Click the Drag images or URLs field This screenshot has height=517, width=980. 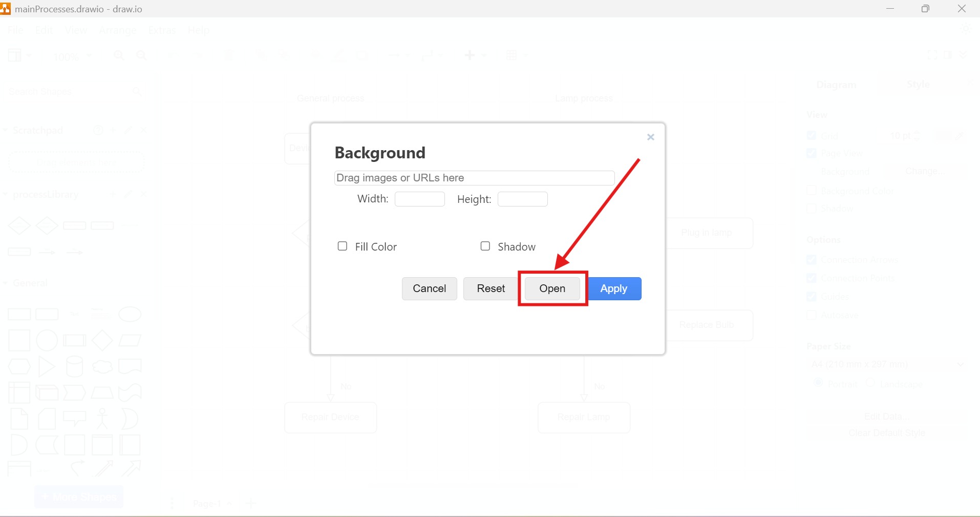[x=474, y=178]
